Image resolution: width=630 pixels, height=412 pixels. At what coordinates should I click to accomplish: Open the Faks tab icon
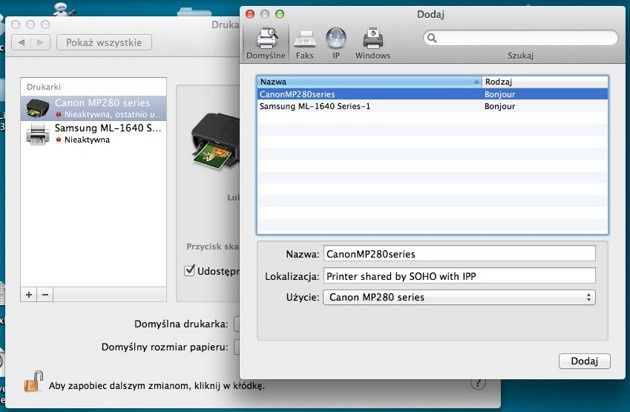(305, 39)
